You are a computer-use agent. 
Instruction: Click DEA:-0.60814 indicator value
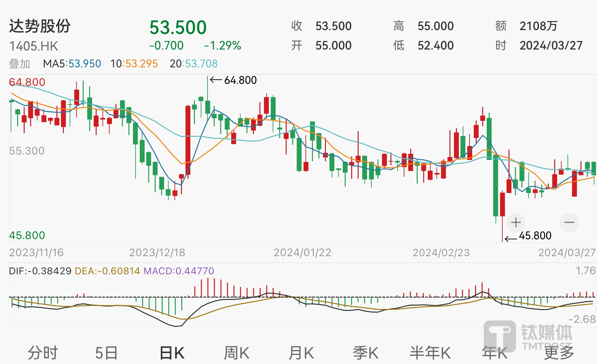point(107,271)
